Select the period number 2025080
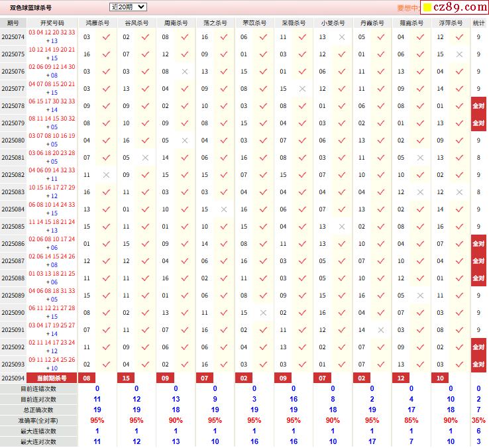 (x=13, y=140)
